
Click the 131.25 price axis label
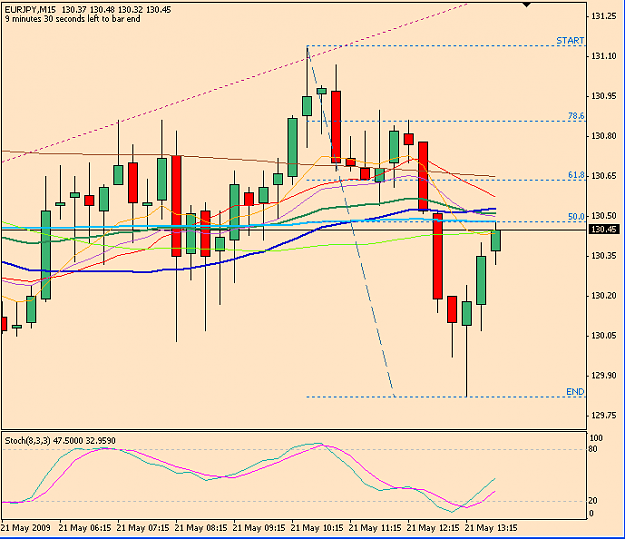tap(603, 16)
